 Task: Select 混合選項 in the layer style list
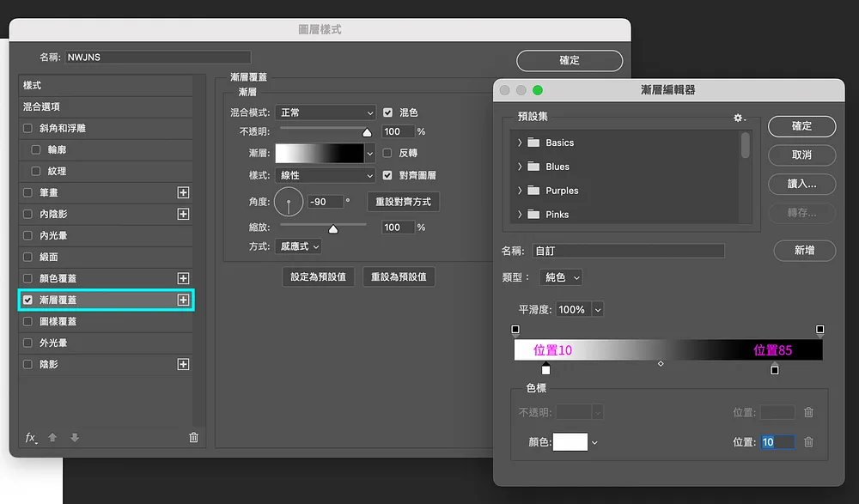pyautogui.click(x=106, y=106)
